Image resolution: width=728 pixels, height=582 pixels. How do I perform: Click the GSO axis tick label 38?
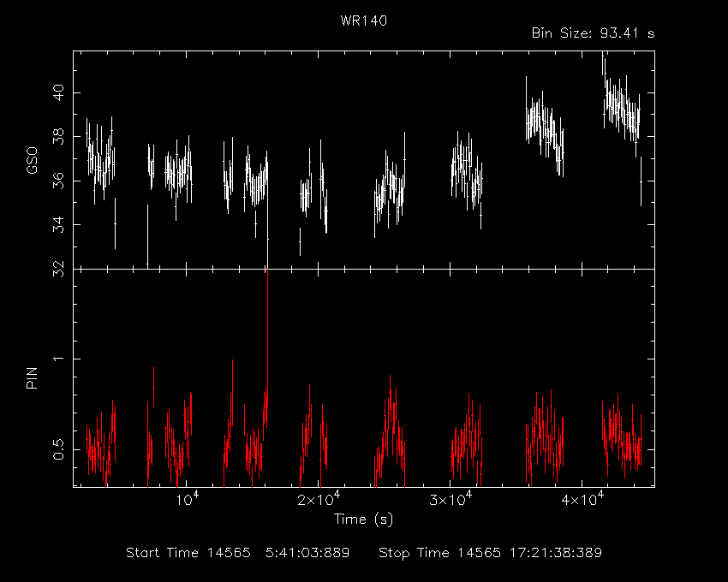(58, 136)
